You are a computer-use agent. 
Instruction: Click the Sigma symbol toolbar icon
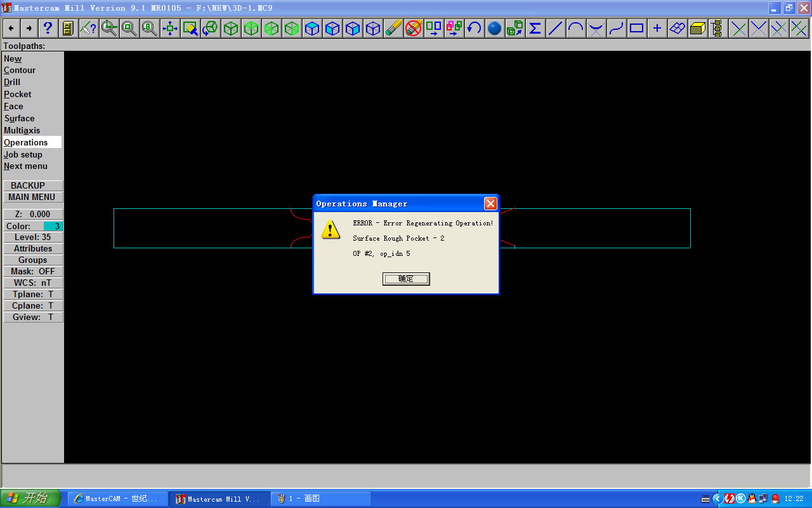coord(535,28)
